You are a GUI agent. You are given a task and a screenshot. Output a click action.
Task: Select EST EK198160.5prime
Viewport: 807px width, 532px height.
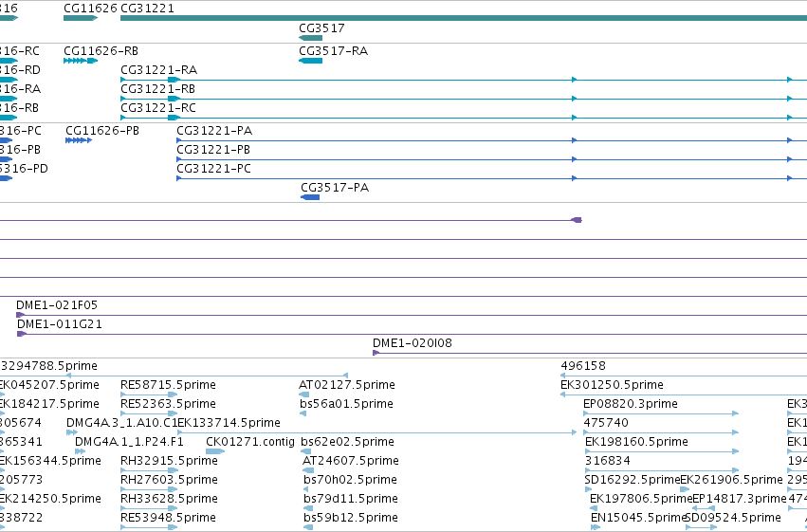coord(636,442)
